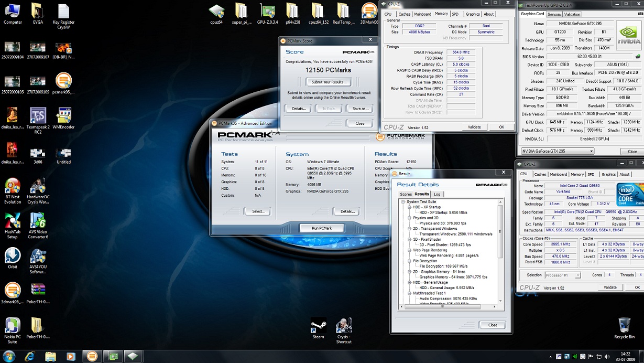Click the Run PCMark button
The height and width of the screenshot is (363, 644).
pos(322,228)
